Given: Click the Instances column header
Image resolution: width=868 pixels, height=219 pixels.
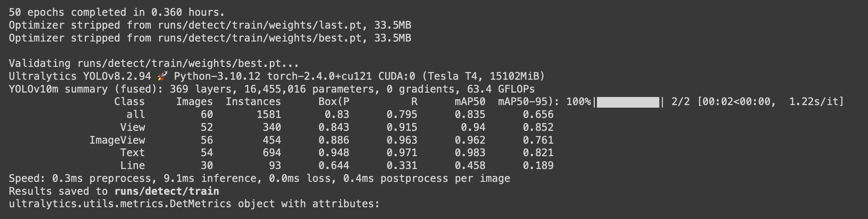Looking at the screenshot, I should 253,102.
